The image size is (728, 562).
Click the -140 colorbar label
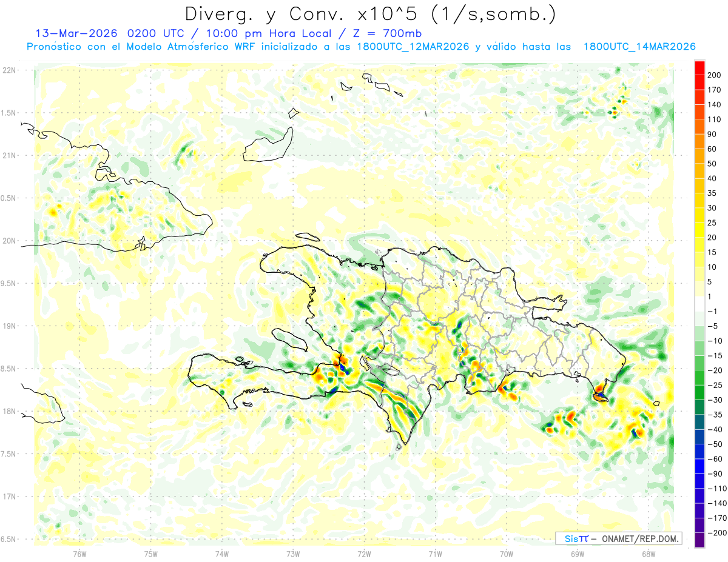[717, 503]
